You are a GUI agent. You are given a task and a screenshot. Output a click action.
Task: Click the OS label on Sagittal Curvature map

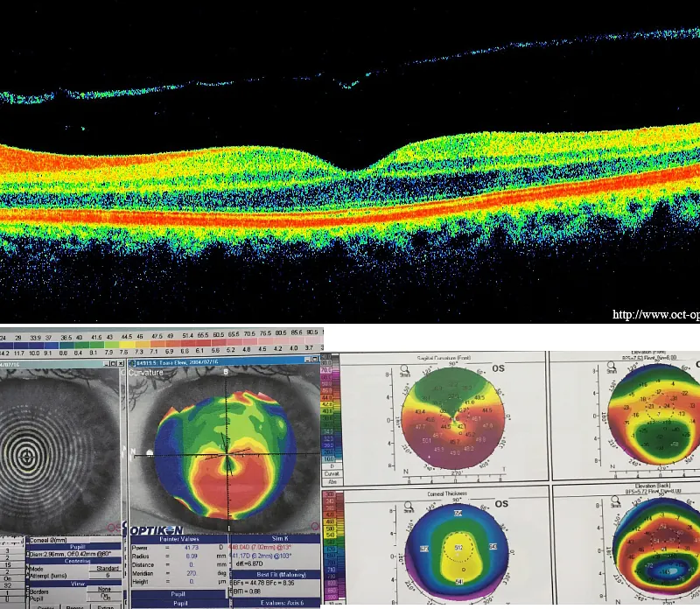498,368
